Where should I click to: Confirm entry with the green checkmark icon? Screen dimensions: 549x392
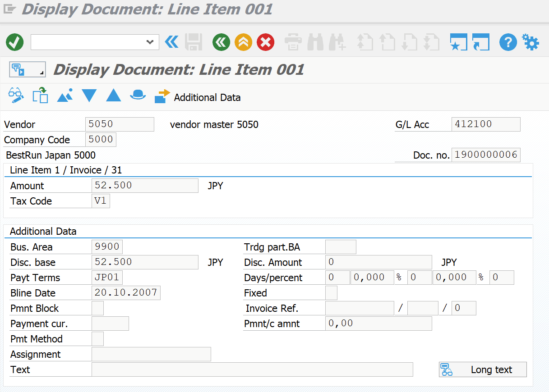click(14, 42)
